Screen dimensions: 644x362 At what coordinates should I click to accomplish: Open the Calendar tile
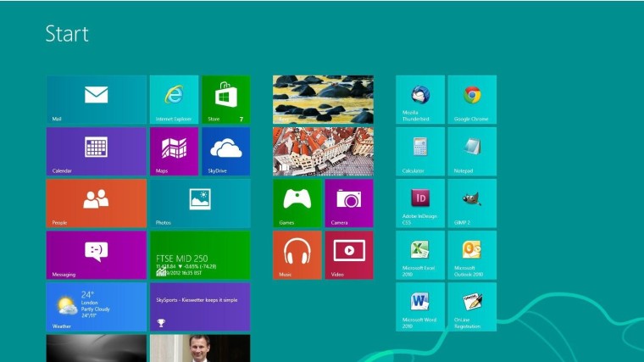tap(96, 151)
